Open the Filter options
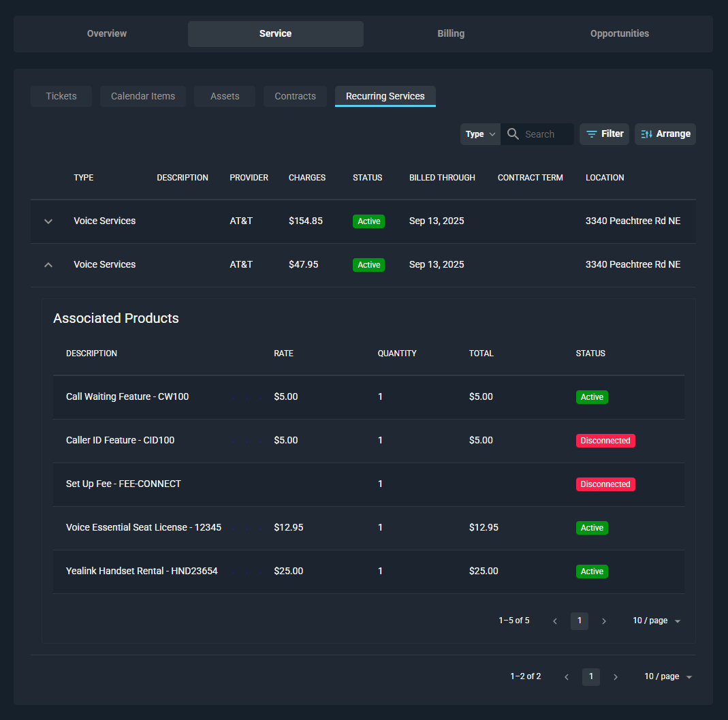The image size is (728, 720). (604, 134)
